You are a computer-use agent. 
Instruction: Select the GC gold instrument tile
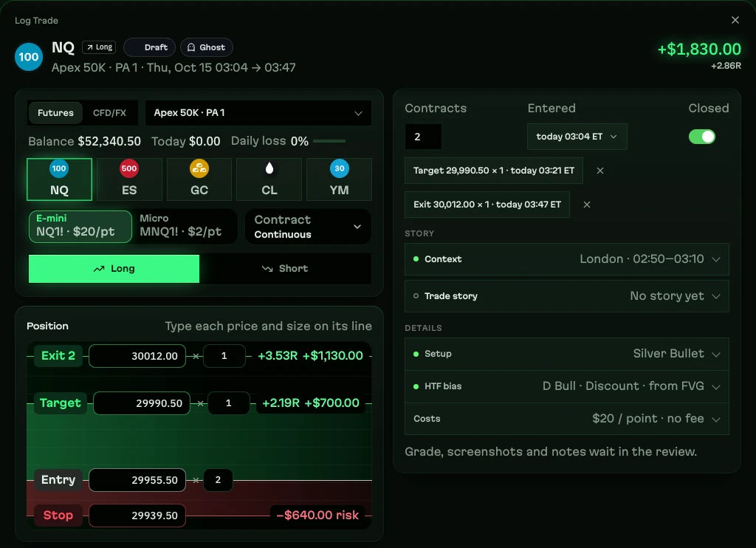click(199, 179)
